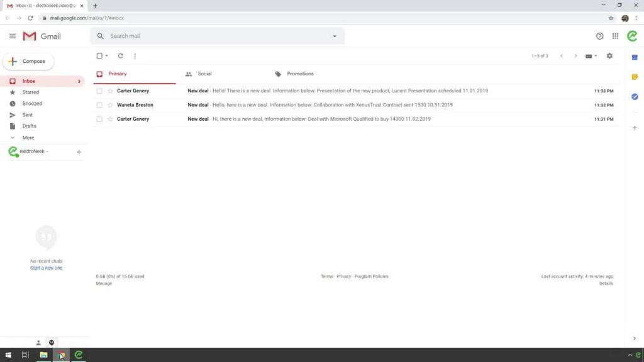Open Google Calendar in side panel
Screen dimensions: 644x362
pos(635,57)
